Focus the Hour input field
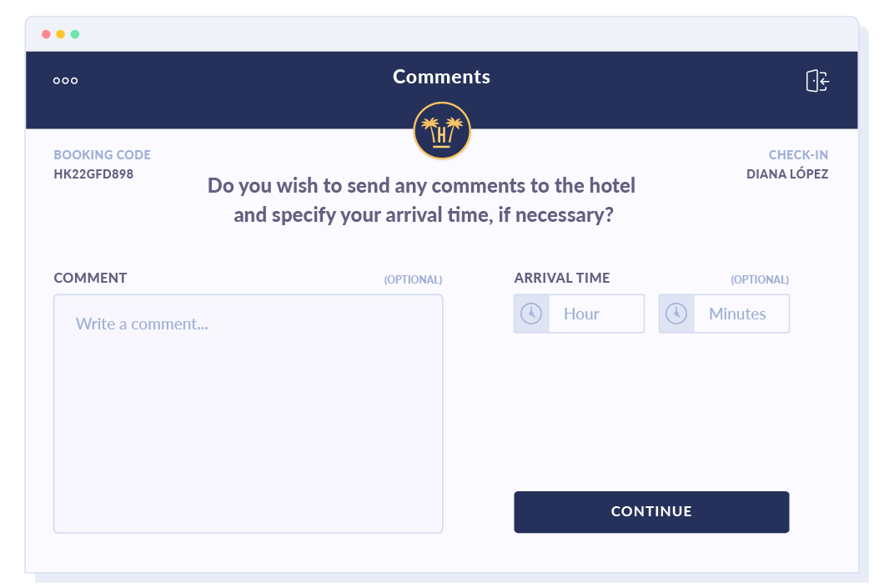Screen dimensions: 884x588 (595, 314)
